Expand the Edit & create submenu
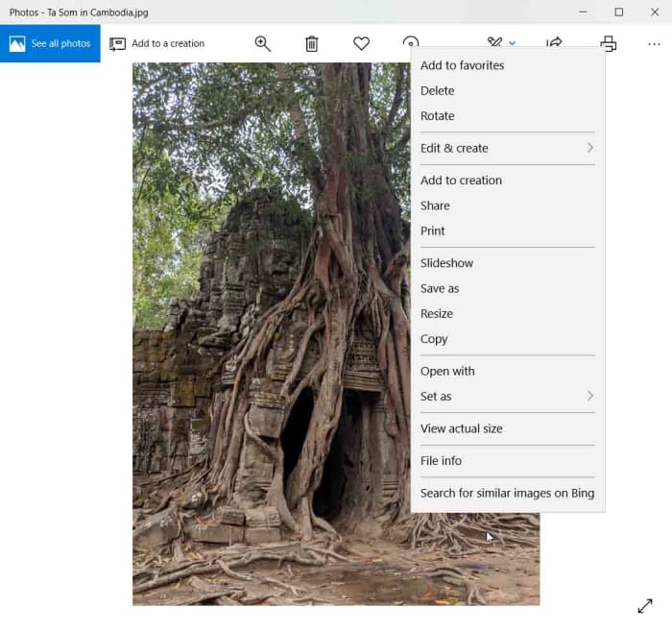 point(508,148)
